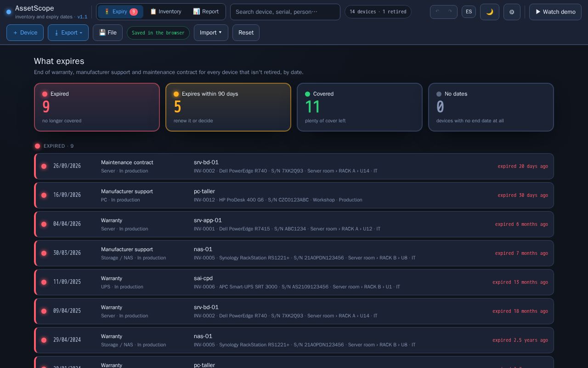This screenshot has width=588, height=368.
Task: Click the red dot on the 26/09/2026 row
Action: [44, 166]
